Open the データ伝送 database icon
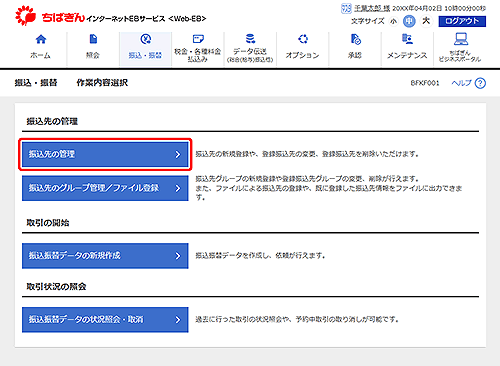The width and height of the screenshot is (500, 366). 250,39
